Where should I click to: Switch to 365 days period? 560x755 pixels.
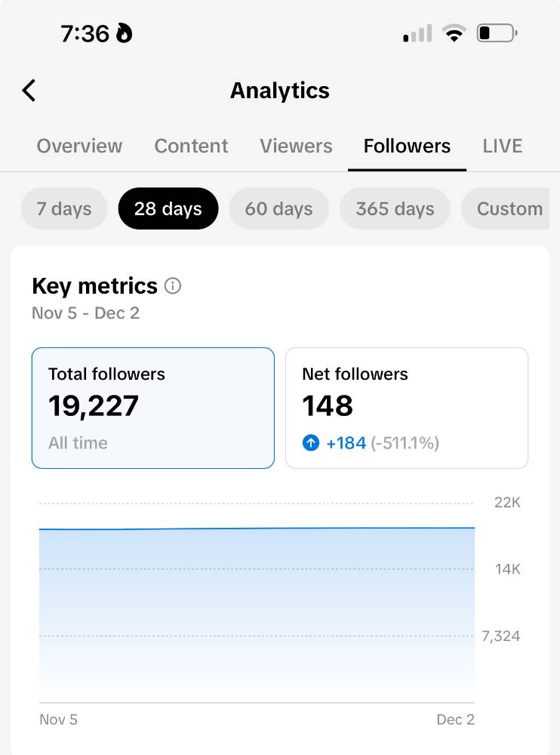[x=395, y=208]
